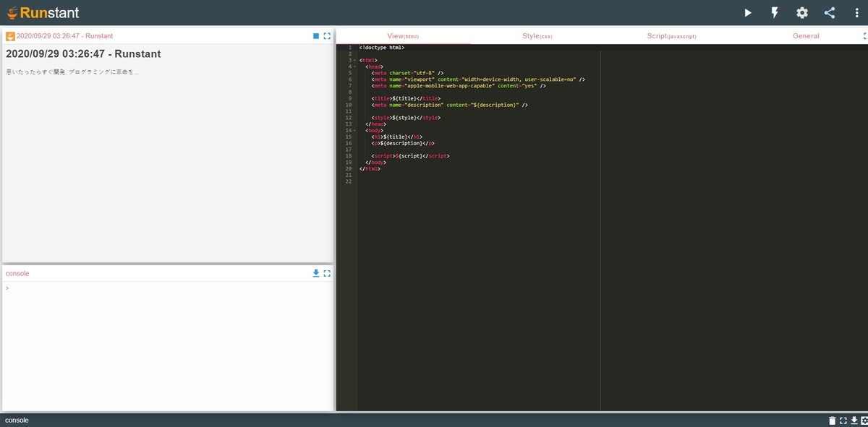The image size is (868, 427).
Task: Click the share icon in header
Action: coord(830,12)
